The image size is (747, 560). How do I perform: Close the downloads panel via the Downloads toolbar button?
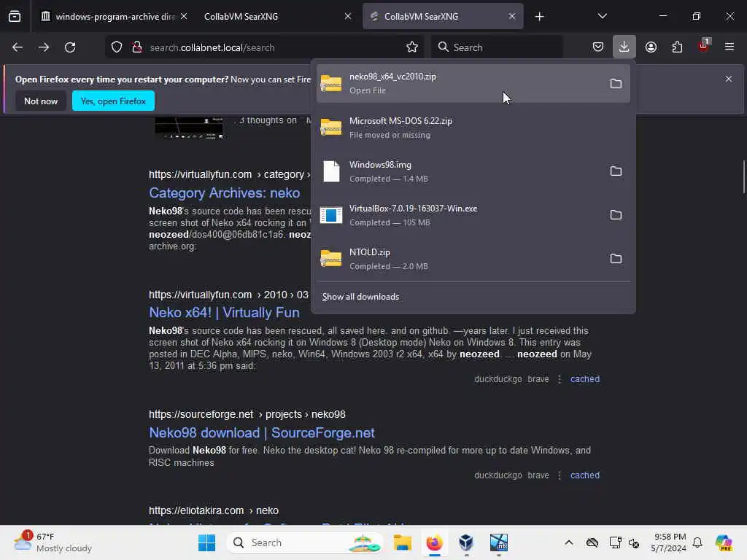(624, 47)
